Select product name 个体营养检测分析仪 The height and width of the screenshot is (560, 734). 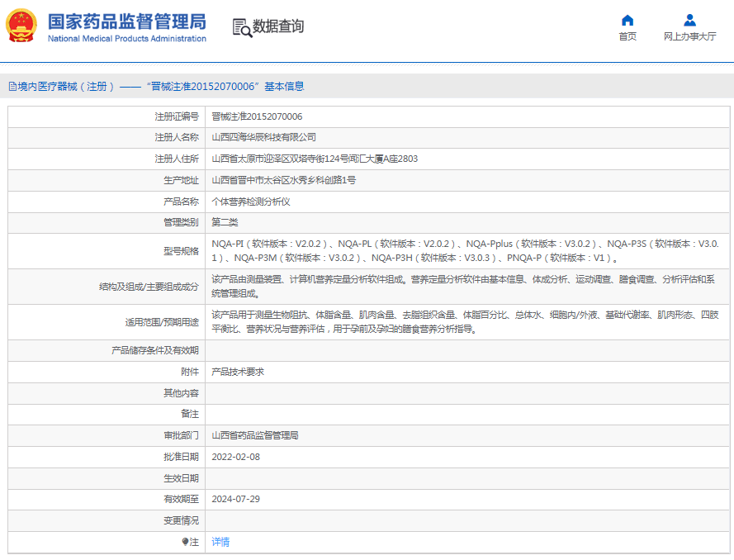251,202
